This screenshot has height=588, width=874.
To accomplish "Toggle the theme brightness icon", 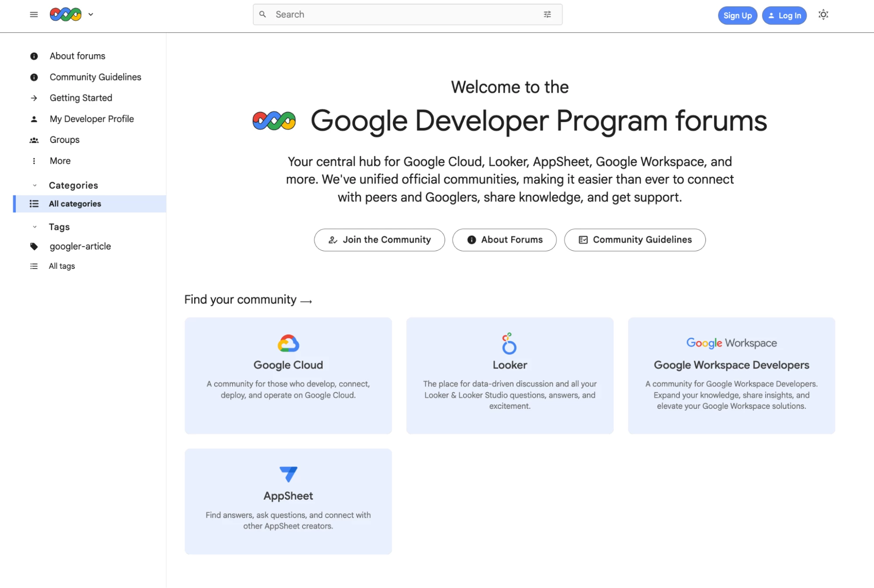I will tap(823, 15).
